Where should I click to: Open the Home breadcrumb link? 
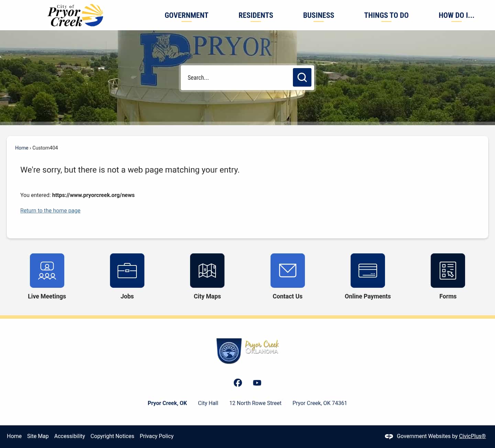[22, 147]
